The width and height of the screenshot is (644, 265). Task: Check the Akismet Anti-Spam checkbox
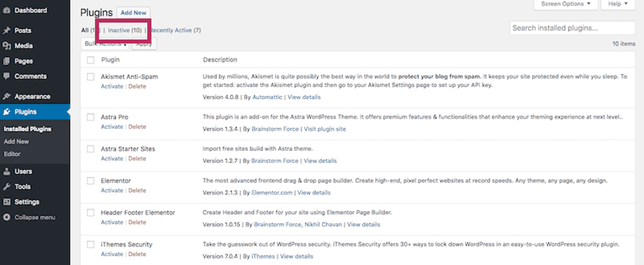pyautogui.click(x=90, y=77)
